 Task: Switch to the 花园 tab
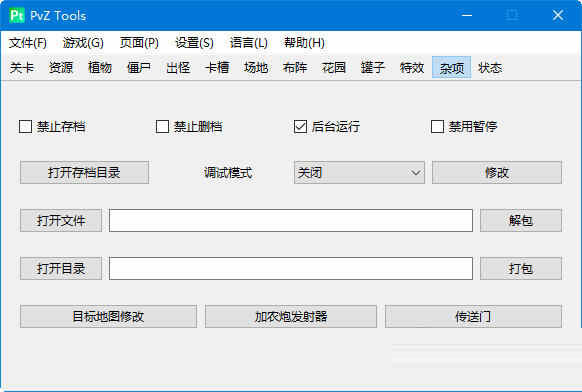(334, 68)
